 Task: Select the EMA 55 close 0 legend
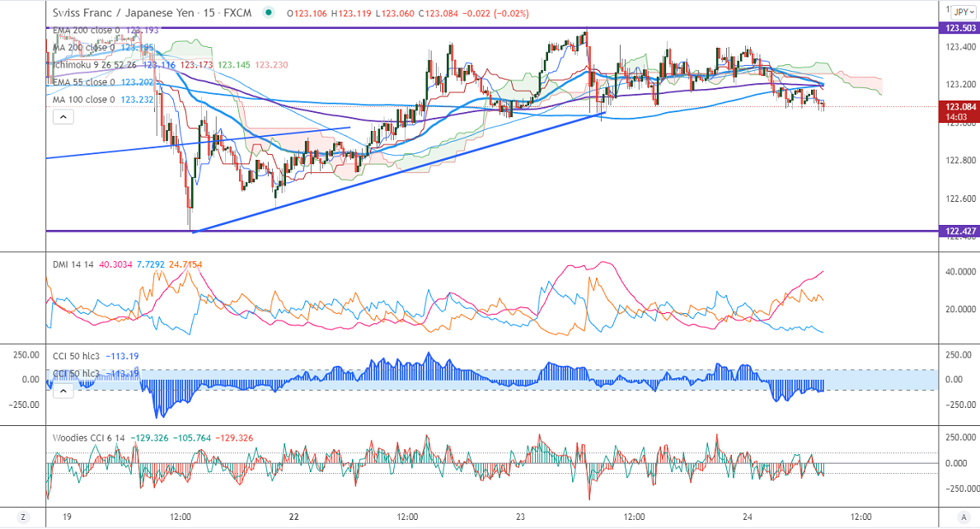point(84,82)
